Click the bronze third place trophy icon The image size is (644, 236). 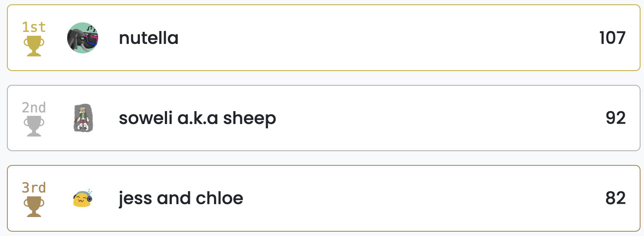pos(34,207)
